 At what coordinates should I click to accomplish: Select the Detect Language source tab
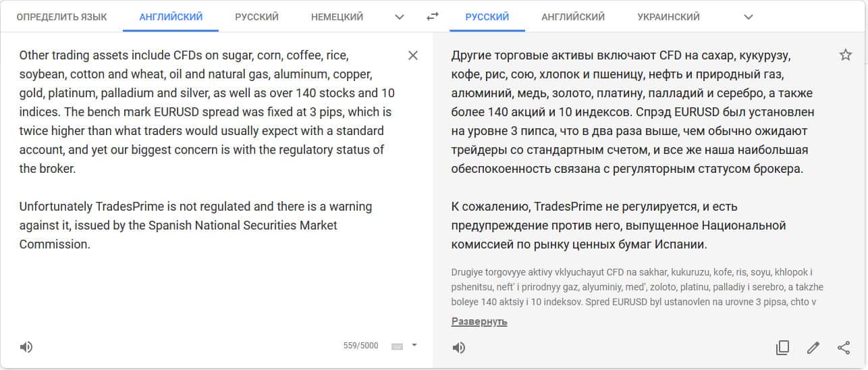pos(61,17)
